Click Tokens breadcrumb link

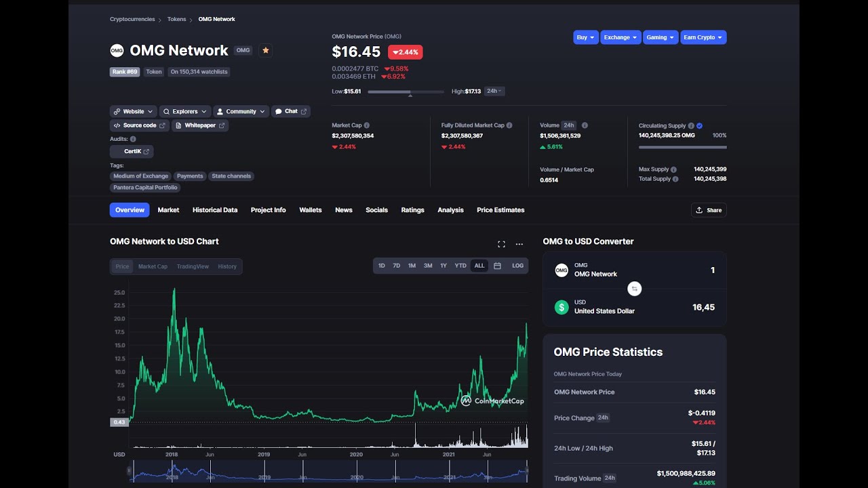(x=176, y=19)
